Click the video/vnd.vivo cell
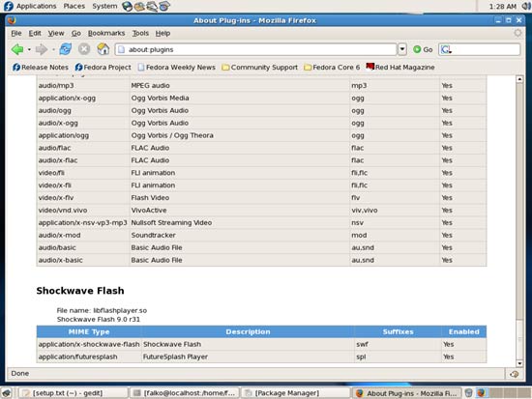This screenshot has height=399, width=532. (x=83, y=211)
